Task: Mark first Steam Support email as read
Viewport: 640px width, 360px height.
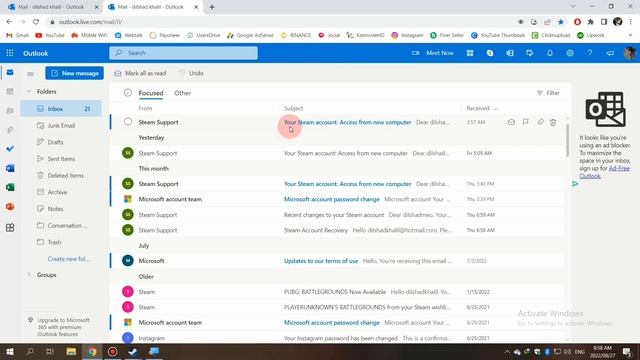Action: pos(511,122)
